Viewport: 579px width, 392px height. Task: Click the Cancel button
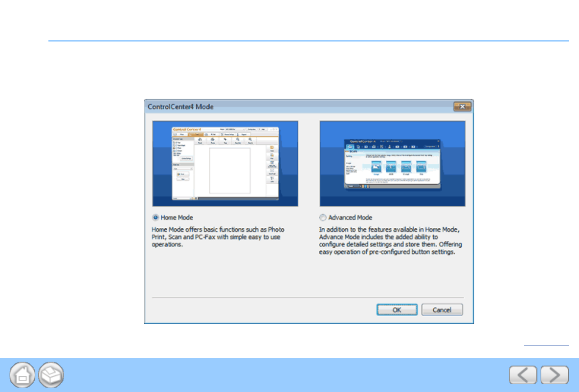pyautogui.click(x=442, y=310)
